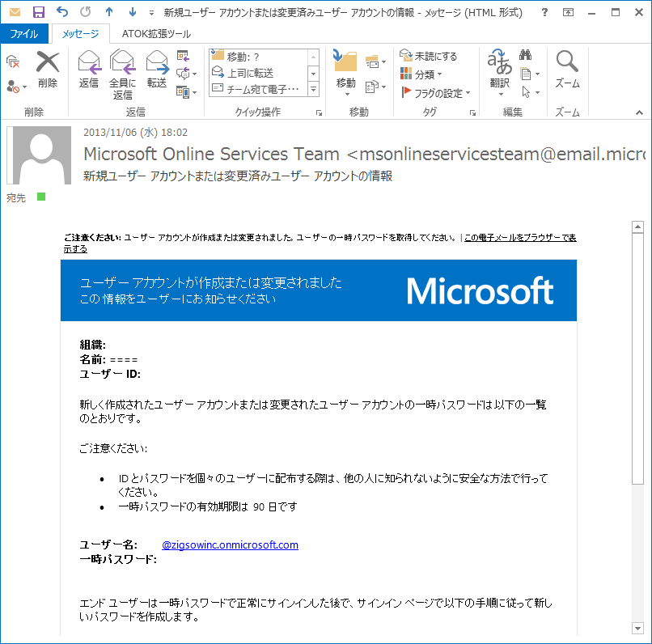Click the Help question mark icon
Screen dimensions: 652x644
pyautogui.click(x=544, y=12)
